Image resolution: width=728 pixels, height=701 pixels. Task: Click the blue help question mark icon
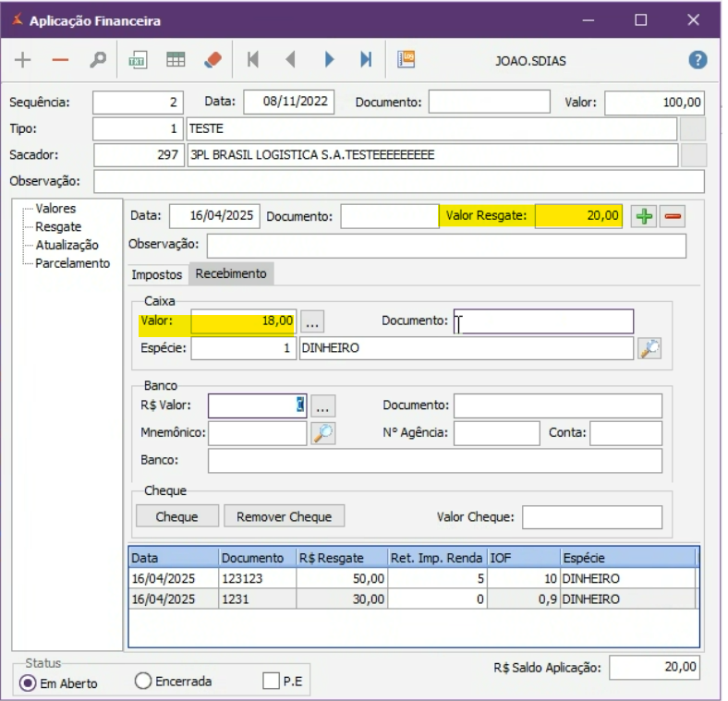698,59
